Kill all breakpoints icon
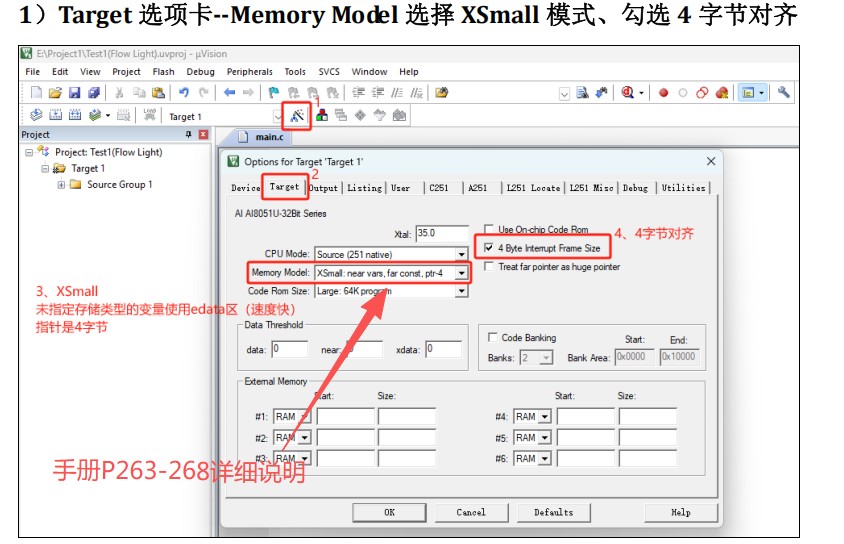Screen dimensions: 844x544 coord(722,93)
